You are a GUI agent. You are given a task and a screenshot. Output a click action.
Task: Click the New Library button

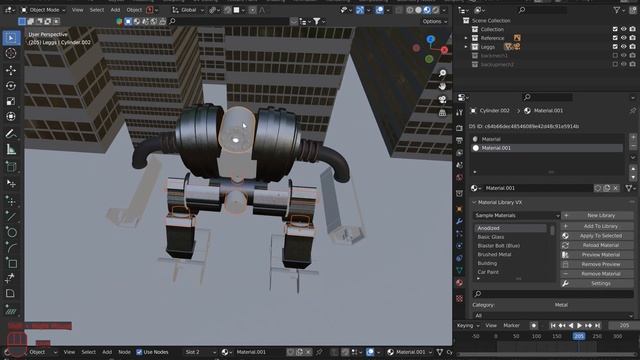coord(597,216)
